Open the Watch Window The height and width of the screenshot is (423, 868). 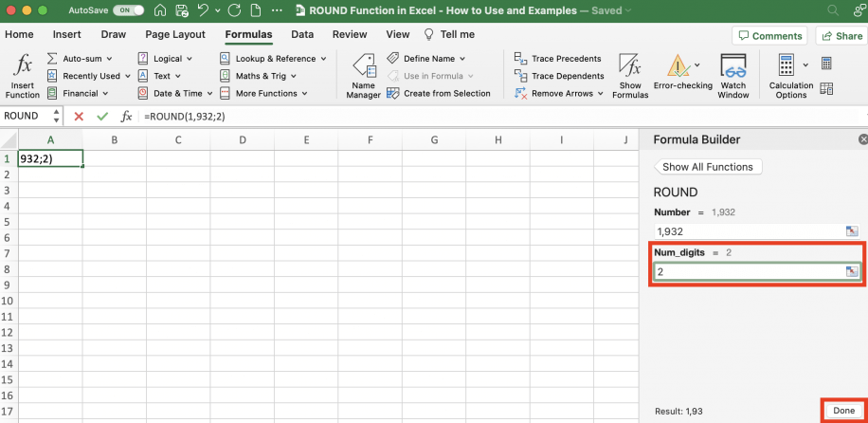(732, 76)
